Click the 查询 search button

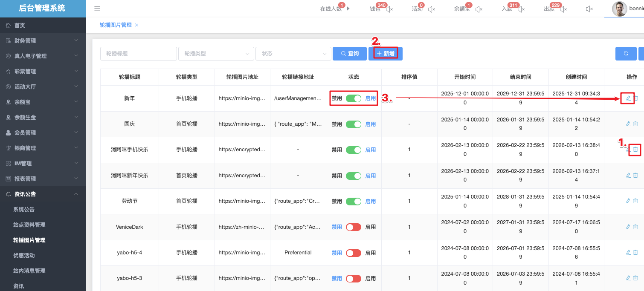(349, 54)
